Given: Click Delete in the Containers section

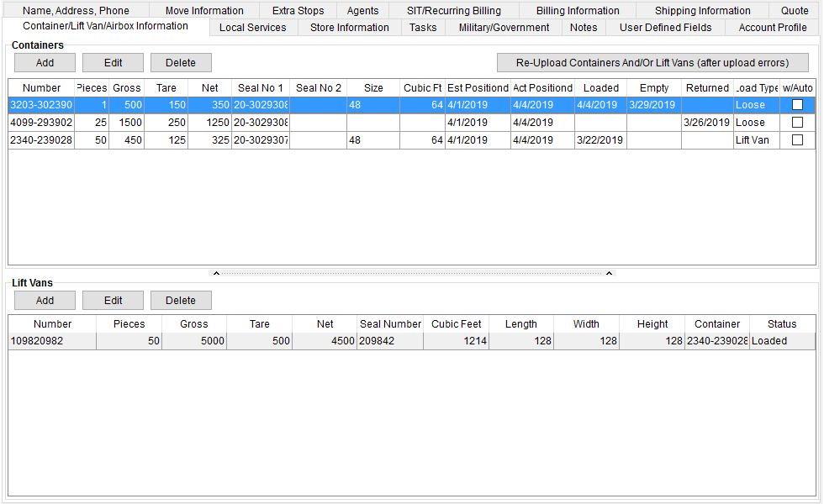Looking at the screenshot, I should click(181, 63).
